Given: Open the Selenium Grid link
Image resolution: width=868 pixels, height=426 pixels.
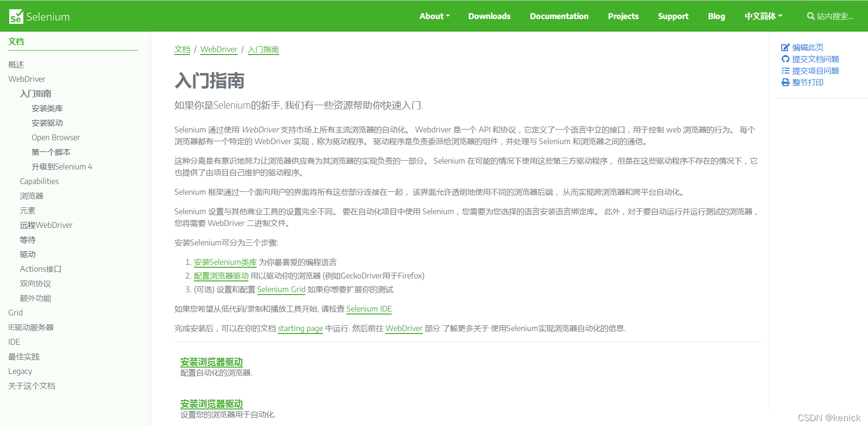Looking at the screenshot, I should tap(281, 289).
